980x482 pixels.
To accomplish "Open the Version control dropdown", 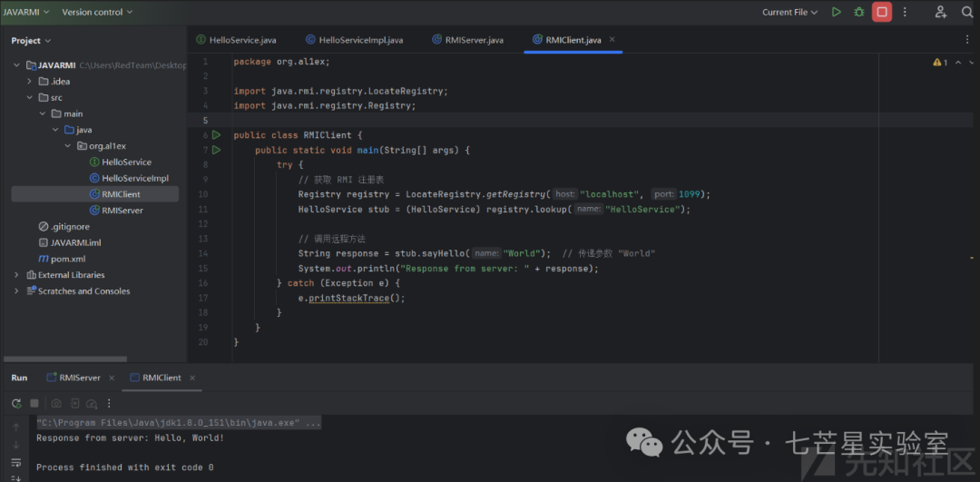I will (97, 12).
